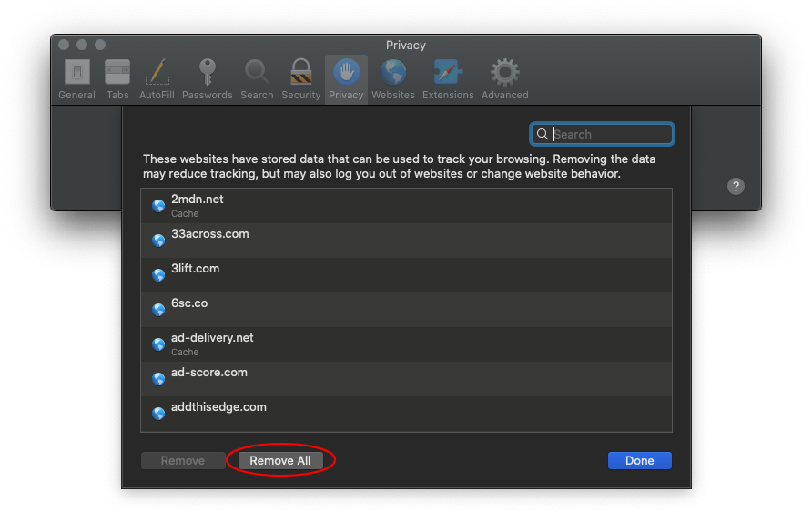Click the globe icon beside addthisedge.com
Screen dimensions: 812x513
pos(158,413)
